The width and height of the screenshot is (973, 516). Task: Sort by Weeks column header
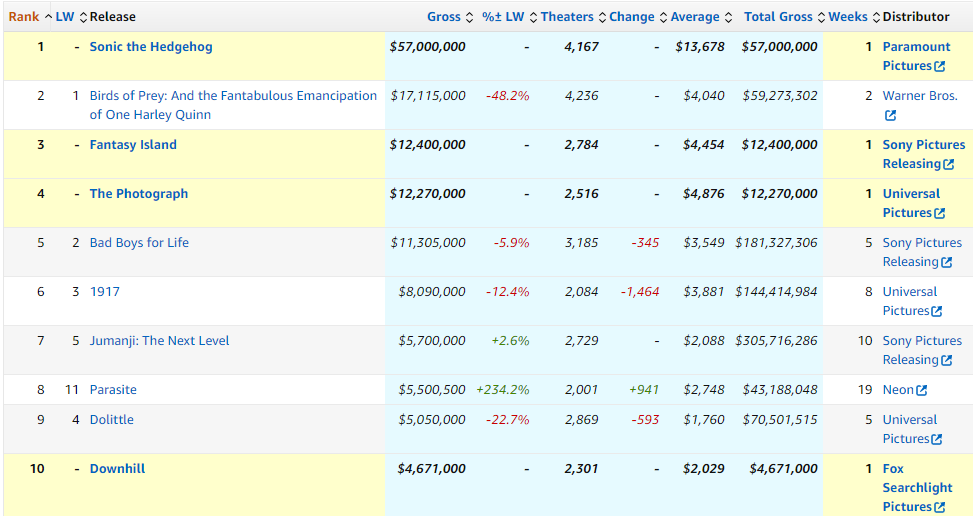[848, 17]
